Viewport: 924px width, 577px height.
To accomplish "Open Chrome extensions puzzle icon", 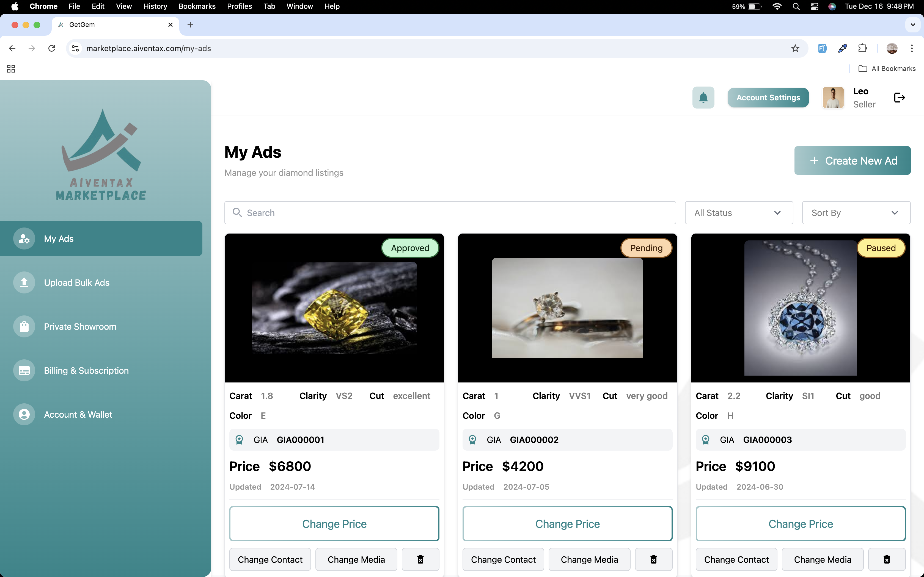I will (x=862, y=48).
